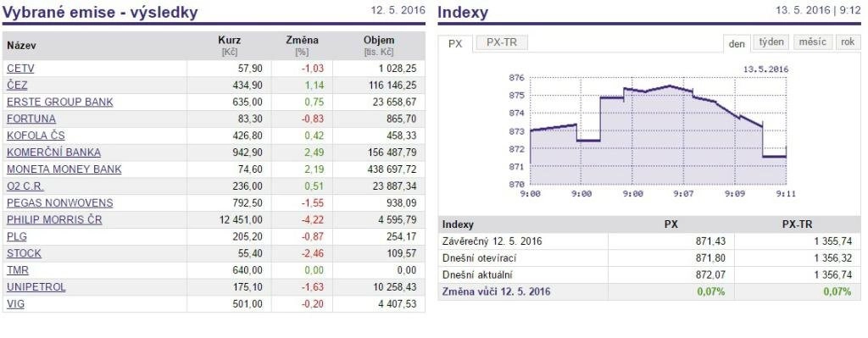Open KOMERČNÍ BANKA stock link
The width and height of the screenshot is (868, 338).
[x=53, y=152]
